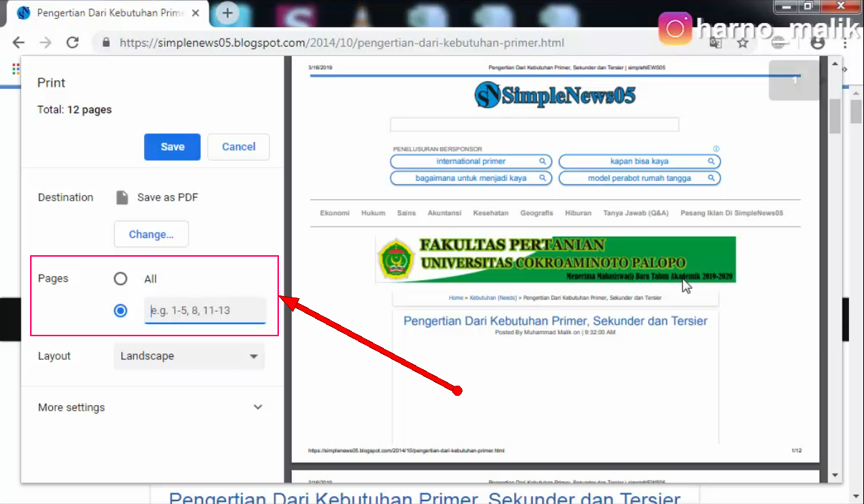Open the Chrome three-dot menu
864x504 pixels.
[x=844, y=43]
